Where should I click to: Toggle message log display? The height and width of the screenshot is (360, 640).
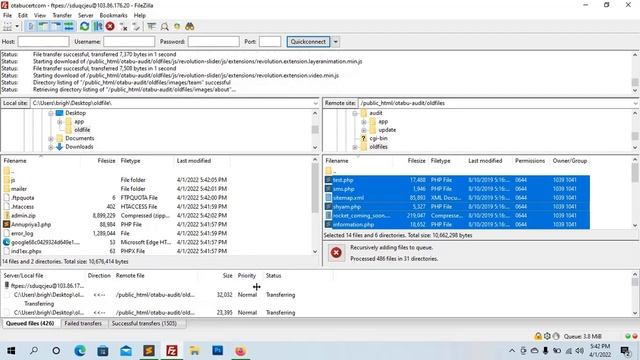31,27
